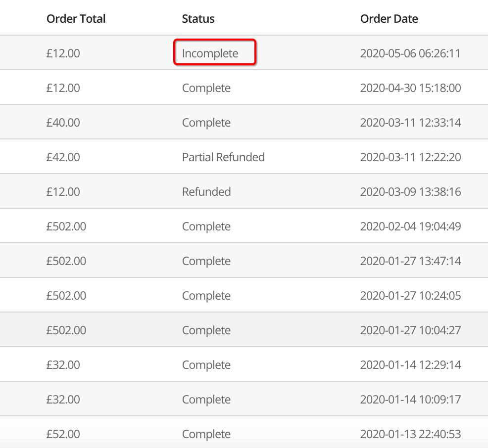The width and height of the screenshot is (488, 448).
Task: Click order date 2020-01-27 13:47:14
Action: tap(410, 261)
